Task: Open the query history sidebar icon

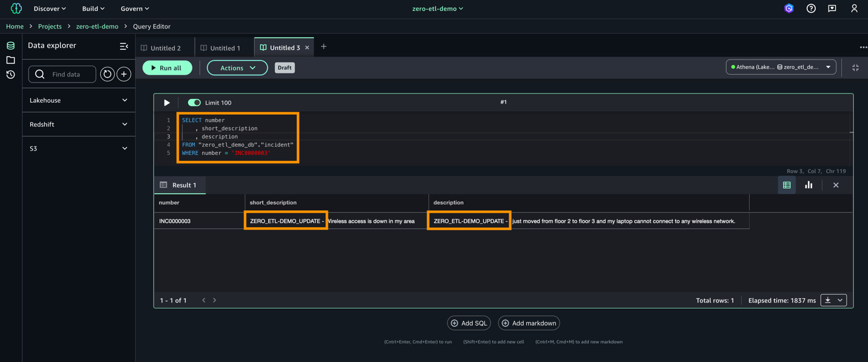Action: (10, 75)
